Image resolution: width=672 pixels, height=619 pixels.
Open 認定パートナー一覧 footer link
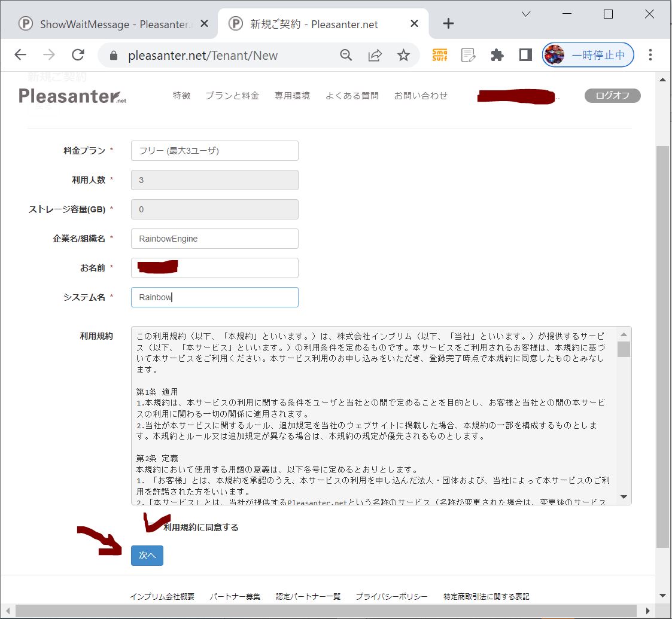(308, 596)
